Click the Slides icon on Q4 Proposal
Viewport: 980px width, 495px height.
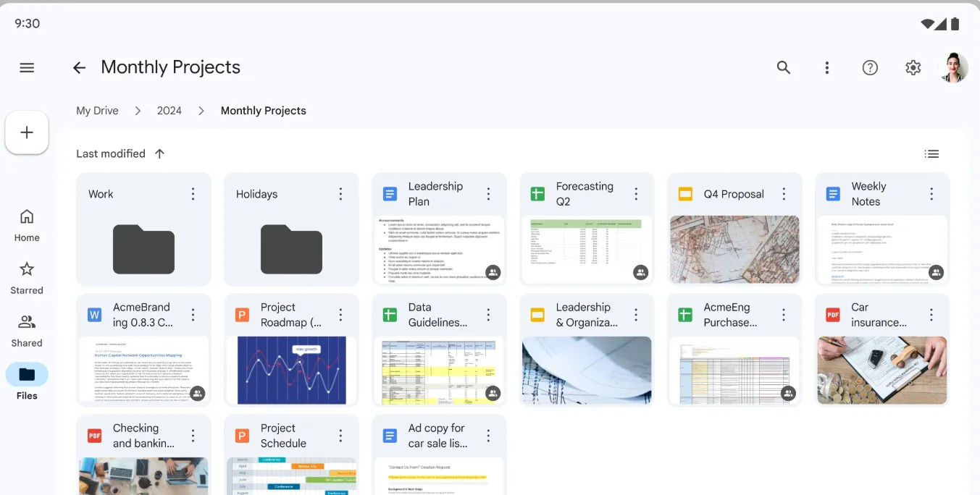click(x=685, y=194)
